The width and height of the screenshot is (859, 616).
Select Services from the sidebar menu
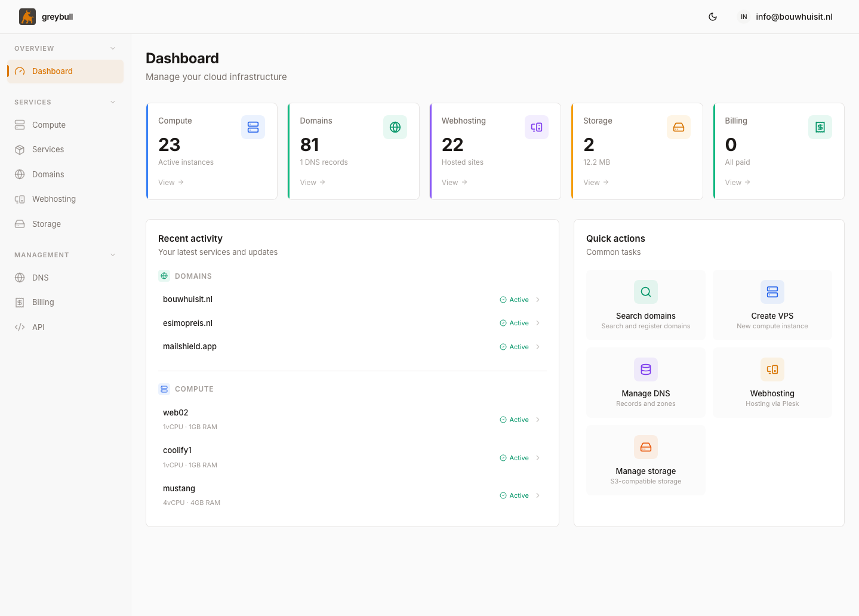point(48,149)
